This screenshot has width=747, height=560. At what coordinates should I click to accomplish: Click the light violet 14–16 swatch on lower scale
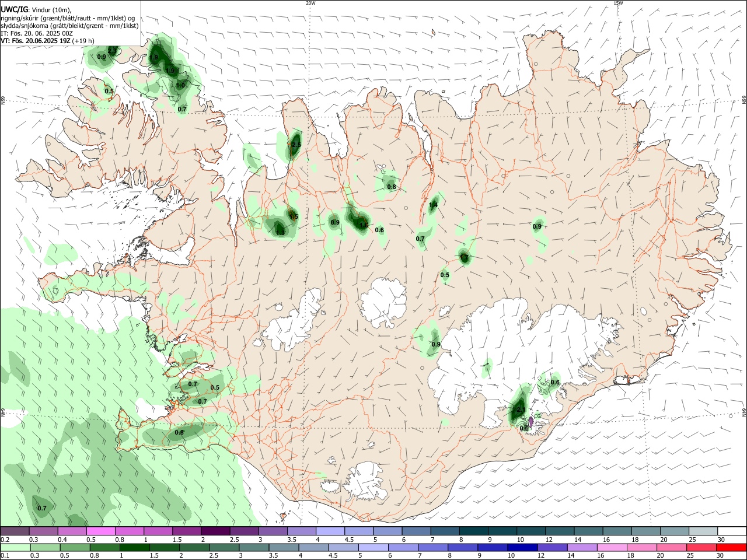[581, 547]
